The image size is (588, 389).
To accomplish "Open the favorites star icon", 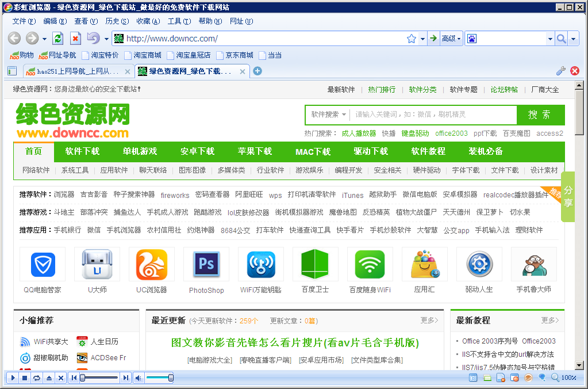I will 412,38.
